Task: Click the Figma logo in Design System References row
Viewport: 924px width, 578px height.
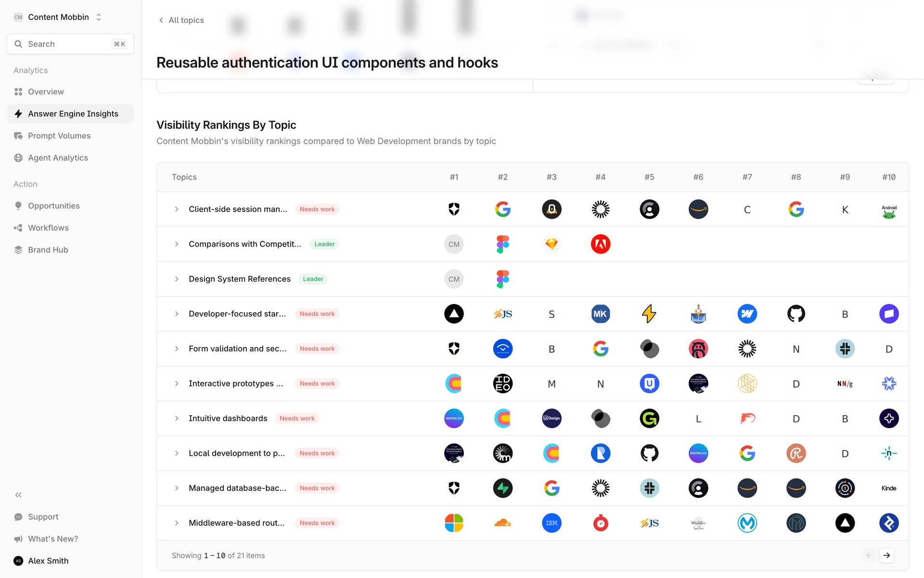Action: (x=502, y=279)
